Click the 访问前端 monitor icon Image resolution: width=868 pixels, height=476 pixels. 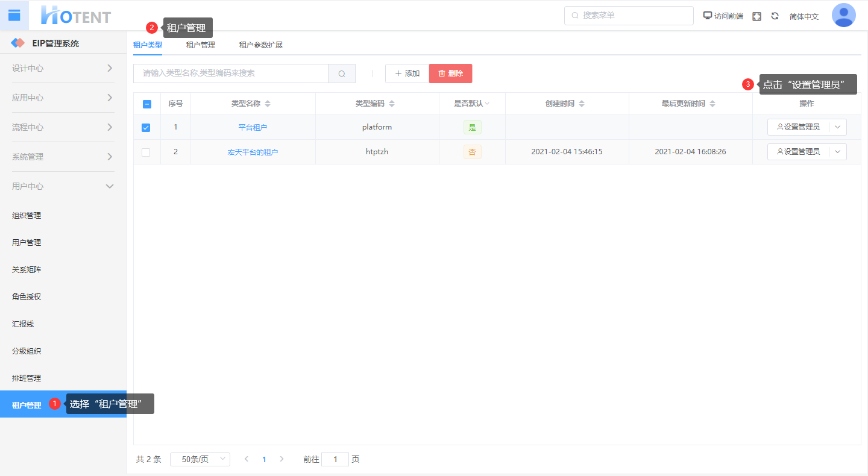coord(708,16)
